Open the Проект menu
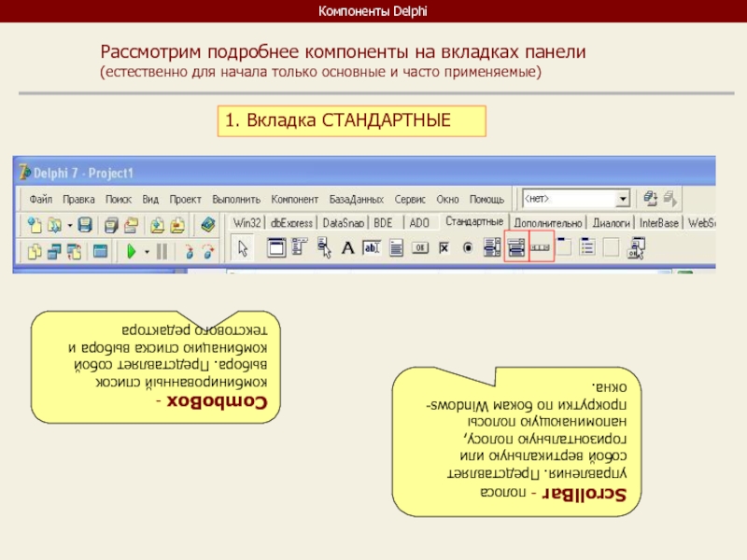 click(x=185, y=199)
